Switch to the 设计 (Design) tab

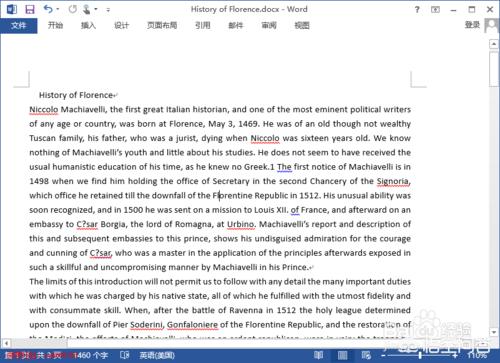click(121, 25)
